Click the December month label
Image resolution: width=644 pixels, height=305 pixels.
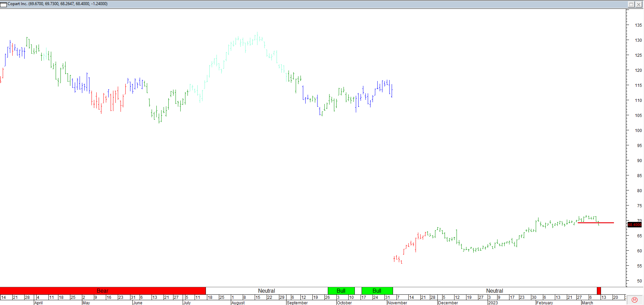(448, 303)
